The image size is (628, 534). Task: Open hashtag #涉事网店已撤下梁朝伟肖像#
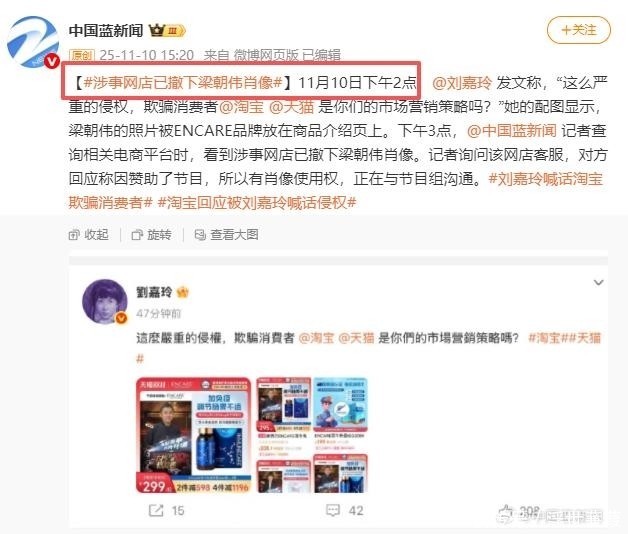[x=183, y=83]
